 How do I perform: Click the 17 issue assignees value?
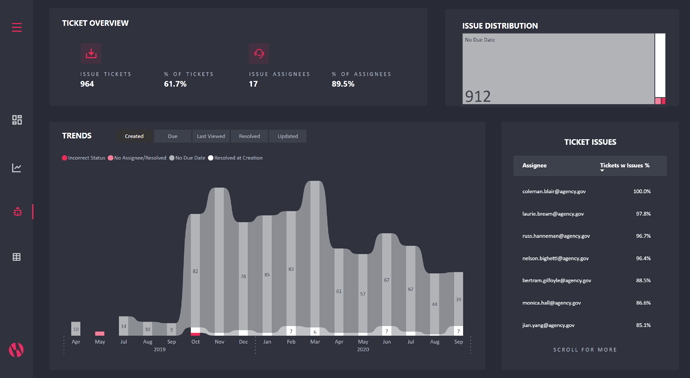coord(253,84)
